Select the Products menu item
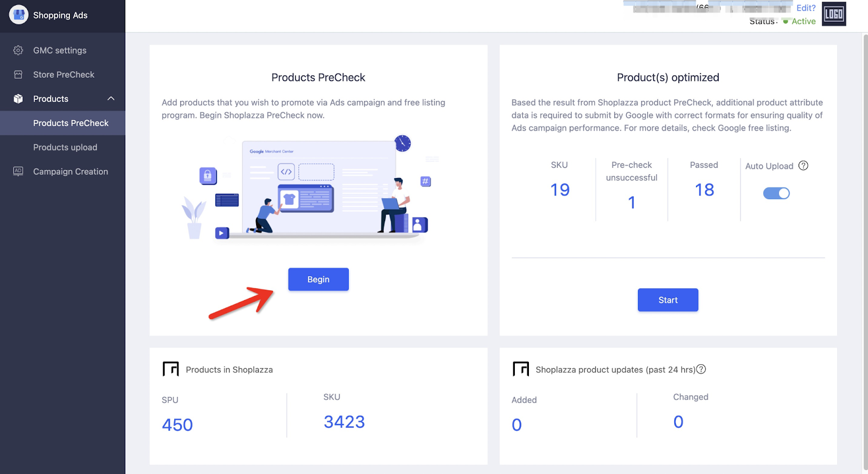The image size is (868, 474). coord(62,99)
